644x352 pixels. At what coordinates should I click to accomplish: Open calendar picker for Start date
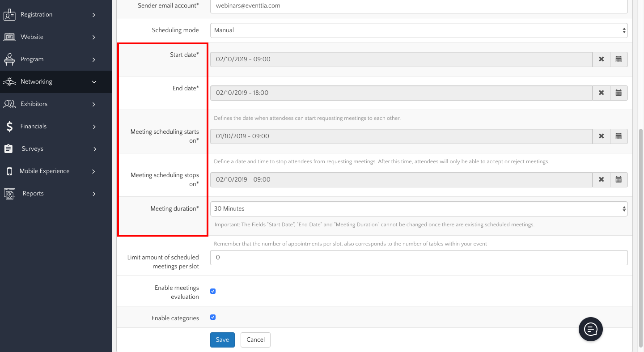619,59
